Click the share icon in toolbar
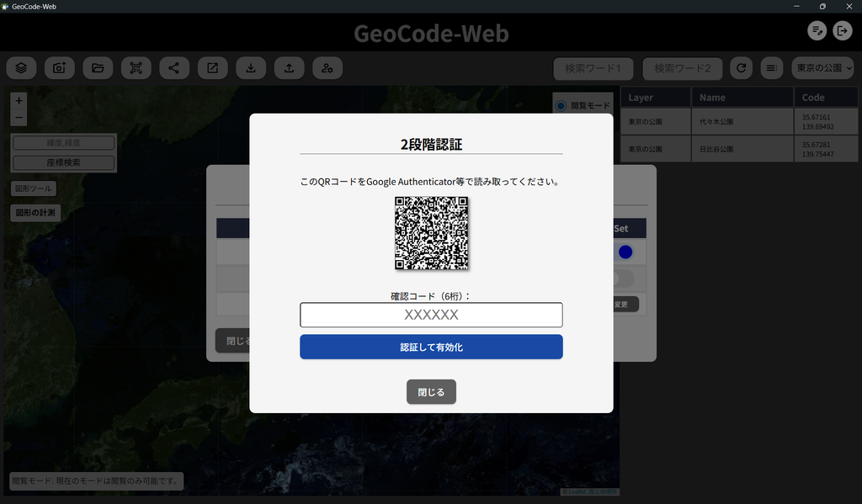 pos(174,68)
